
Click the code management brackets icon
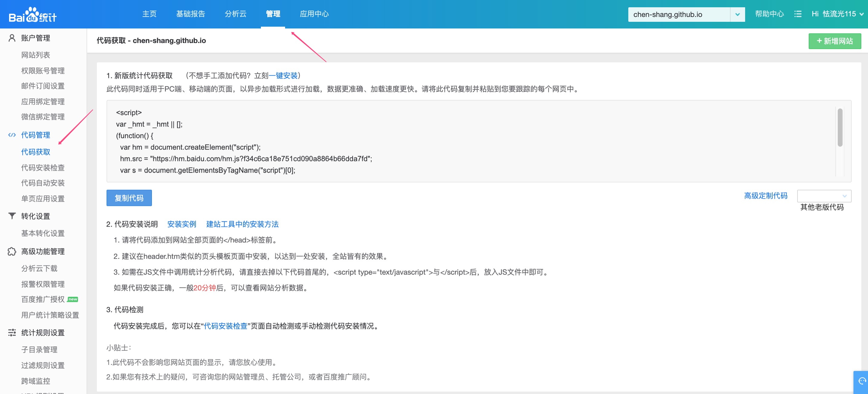(12, 135)
